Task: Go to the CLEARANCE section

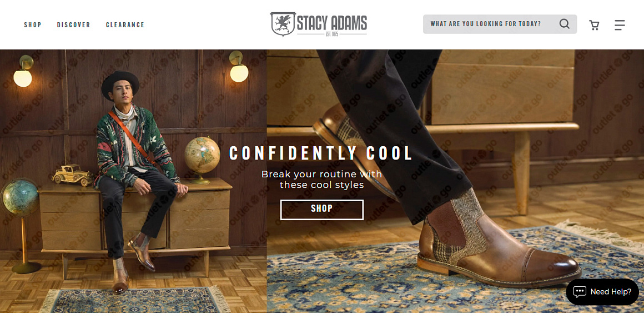Action: click(x=125, y=25)
